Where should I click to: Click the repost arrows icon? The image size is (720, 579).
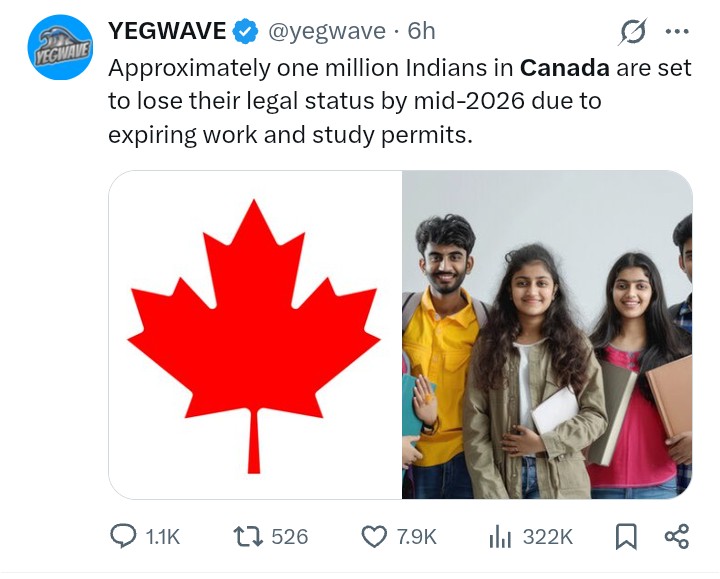[248, 536]
